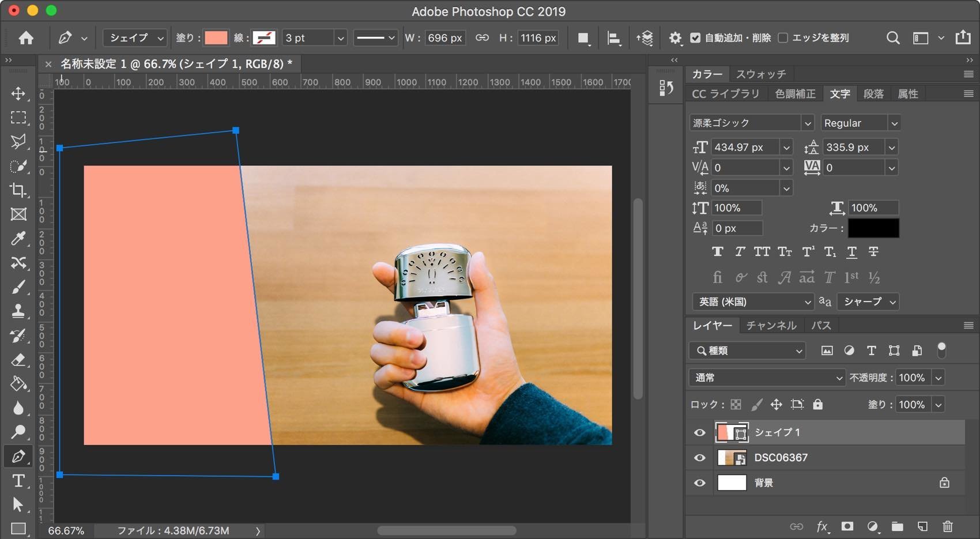Viewport: 980px width, 539px height.
Task: Select the Crop tool
Action: (18, 190)
